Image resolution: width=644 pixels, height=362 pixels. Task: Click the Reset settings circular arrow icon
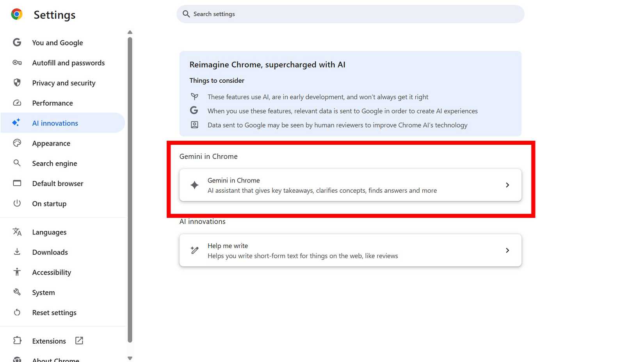click(17, 312)
